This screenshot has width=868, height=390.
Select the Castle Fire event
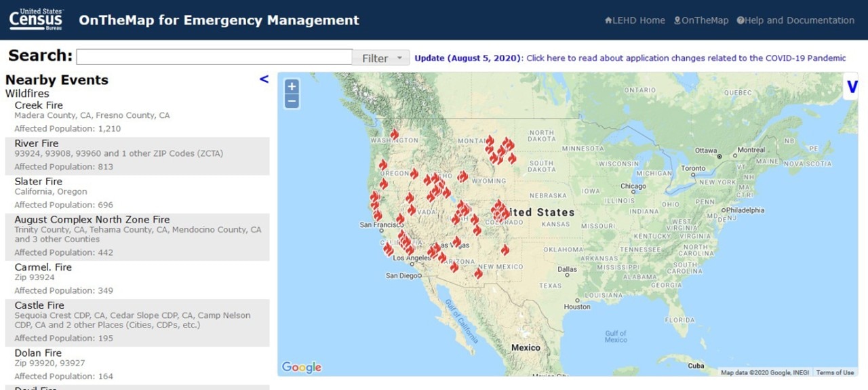pyautogui.click(x=39, y=305)
